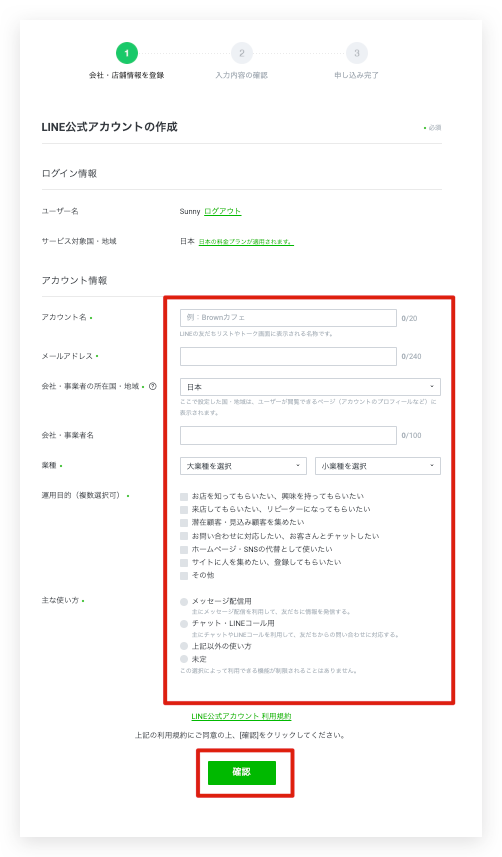The width and height of the screenshot is (502, 857).
Task: Click the ログアウト link
Action: pos(223,212)
